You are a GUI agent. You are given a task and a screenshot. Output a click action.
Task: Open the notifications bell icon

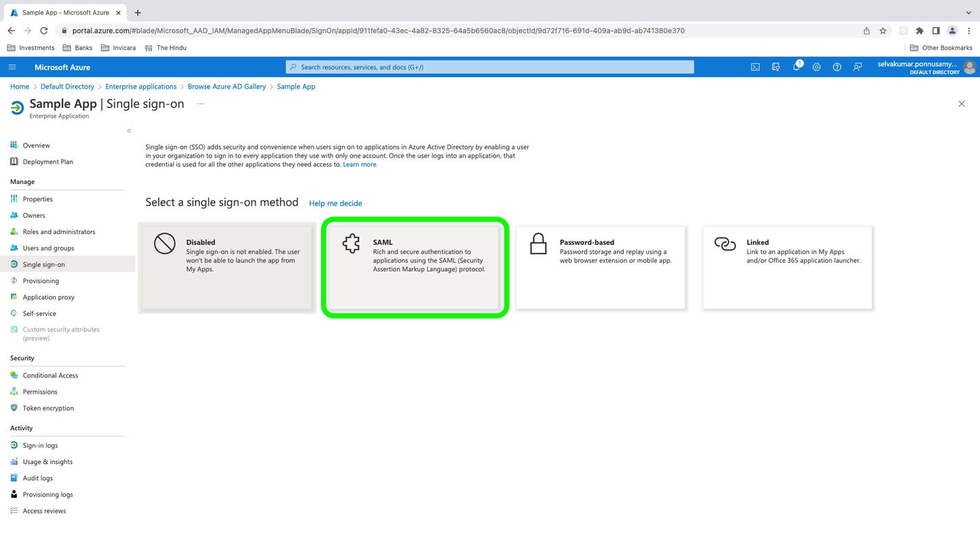[796, 67]
